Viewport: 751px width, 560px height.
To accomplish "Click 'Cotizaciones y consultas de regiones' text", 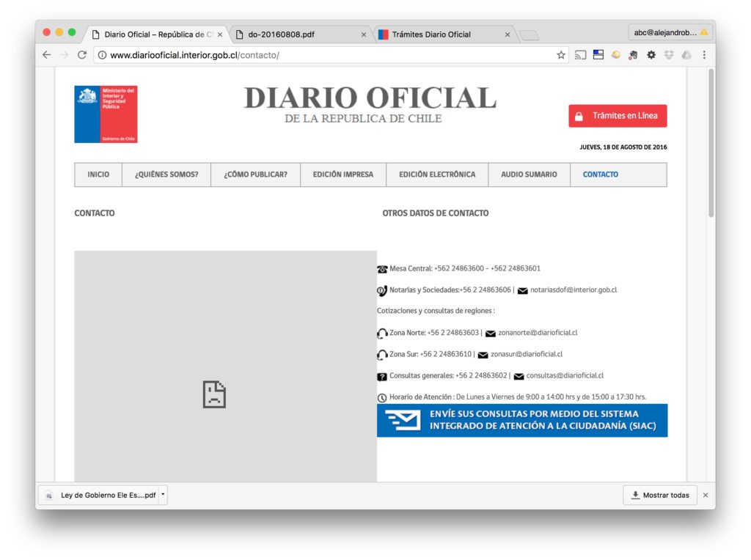I will [x=436, y=311].
